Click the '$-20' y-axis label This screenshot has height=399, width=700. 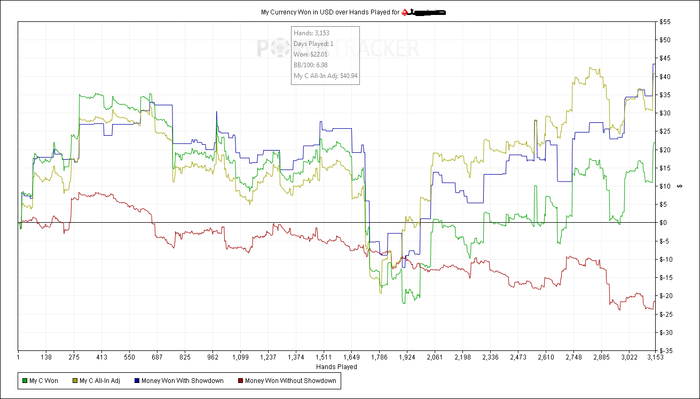pos(665,296)
